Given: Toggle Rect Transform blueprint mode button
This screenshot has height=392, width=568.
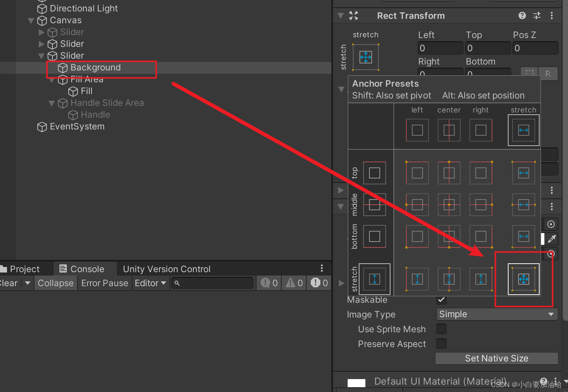Looking at the screenshot, I should pos(530,74).
